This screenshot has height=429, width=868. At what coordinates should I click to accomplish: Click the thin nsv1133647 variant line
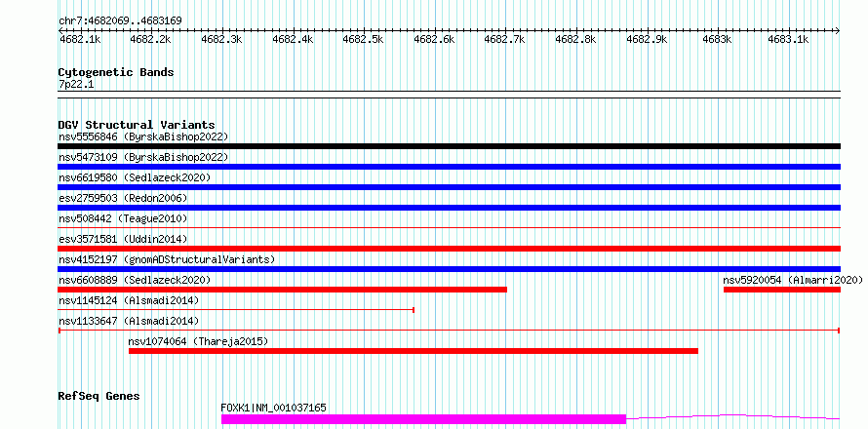(x=449, y=331)
